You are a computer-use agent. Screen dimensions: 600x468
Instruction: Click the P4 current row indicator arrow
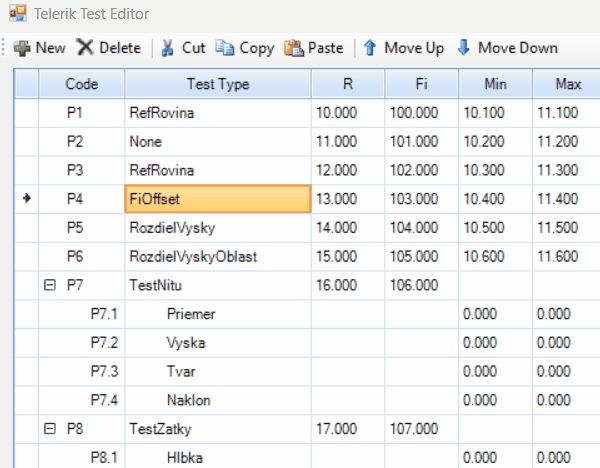(x=27, y=198)
